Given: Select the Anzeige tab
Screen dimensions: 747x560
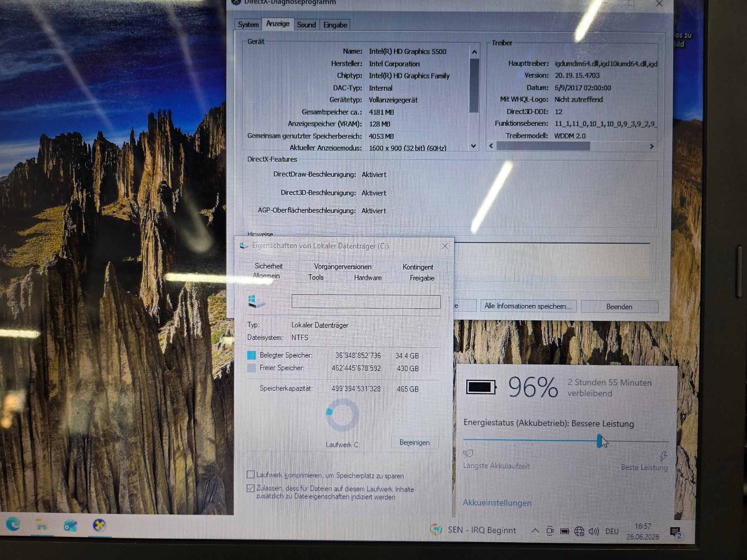Looking at the screenshot, I should point(278,24).
